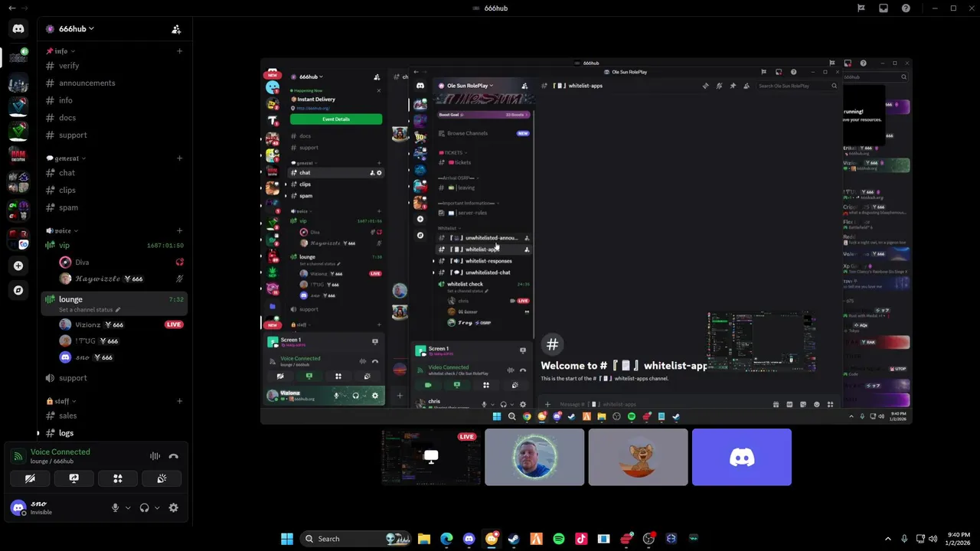The width and height of the screenshot is (980, 551).
Task: Share your screen button in voice panel
Action: (73, 478)
